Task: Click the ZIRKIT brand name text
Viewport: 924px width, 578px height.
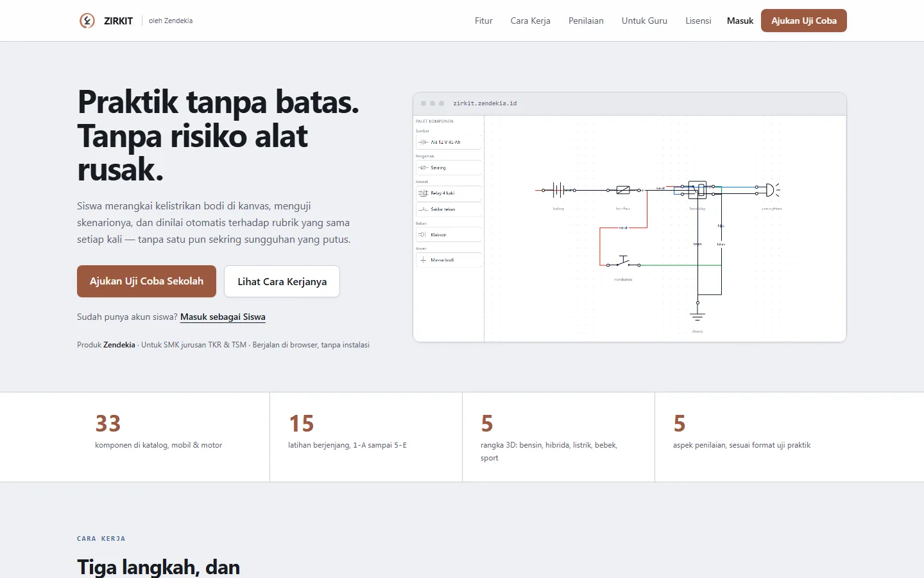Action: (118, 21)
